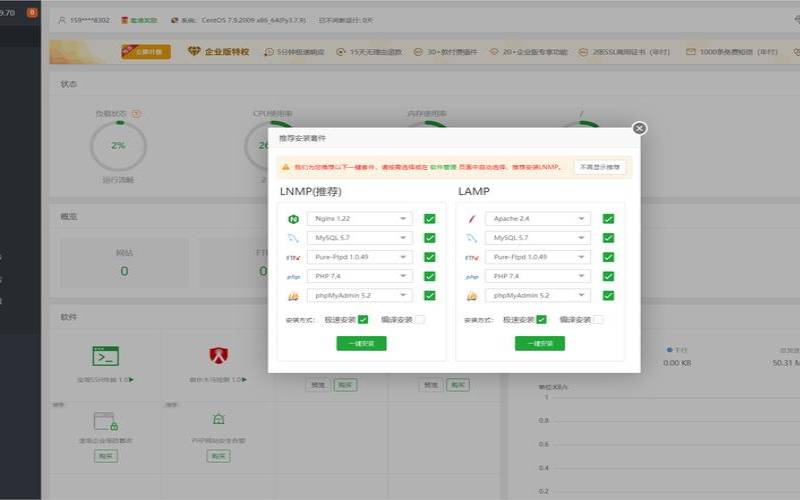Click the websites count 0 card
Screen dimensions: 800x500
tap(124, 263)
